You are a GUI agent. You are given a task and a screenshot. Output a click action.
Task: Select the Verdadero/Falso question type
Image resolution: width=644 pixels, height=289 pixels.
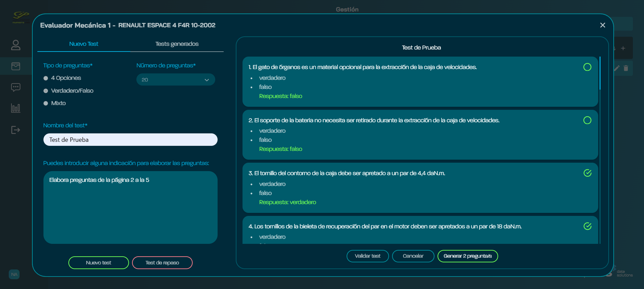pyautogui.click(x=46, y=91)
